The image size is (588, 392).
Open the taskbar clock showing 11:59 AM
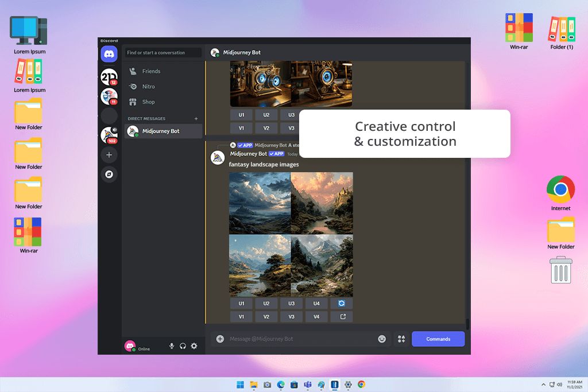(x=574, y=385)
